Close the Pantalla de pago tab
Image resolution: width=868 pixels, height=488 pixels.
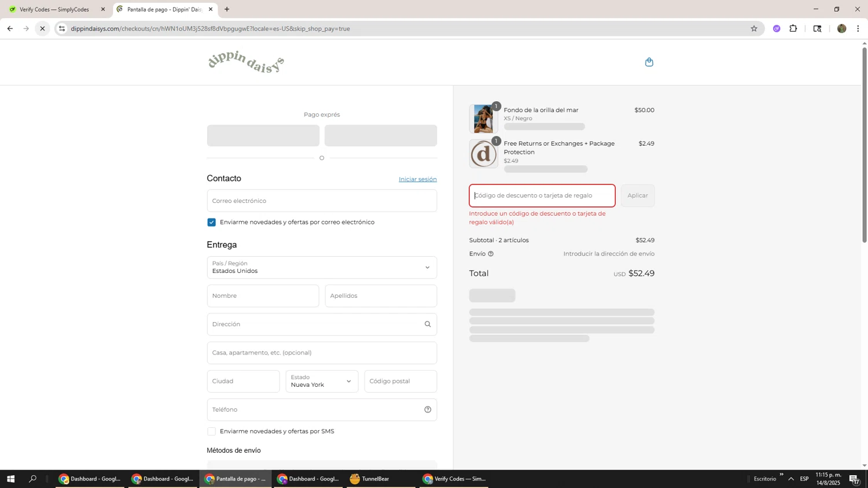211,9
